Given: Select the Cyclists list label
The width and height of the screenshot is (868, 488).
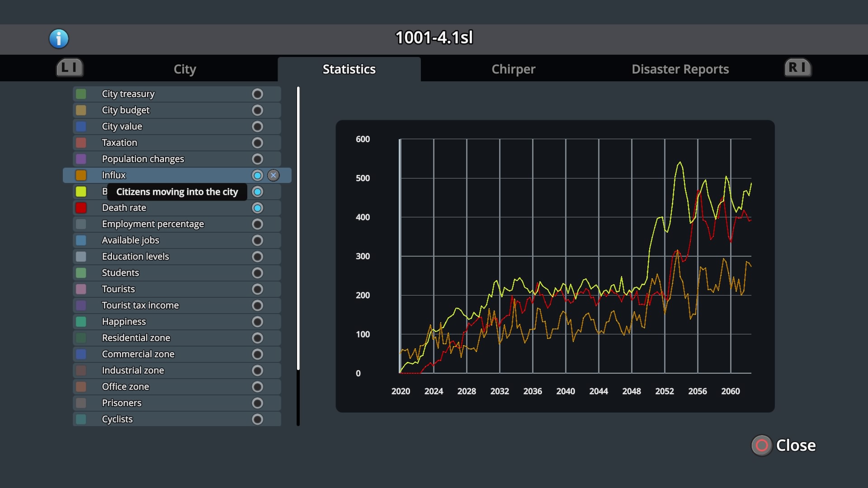Looking at the screenshot, I should click(117, 419).
